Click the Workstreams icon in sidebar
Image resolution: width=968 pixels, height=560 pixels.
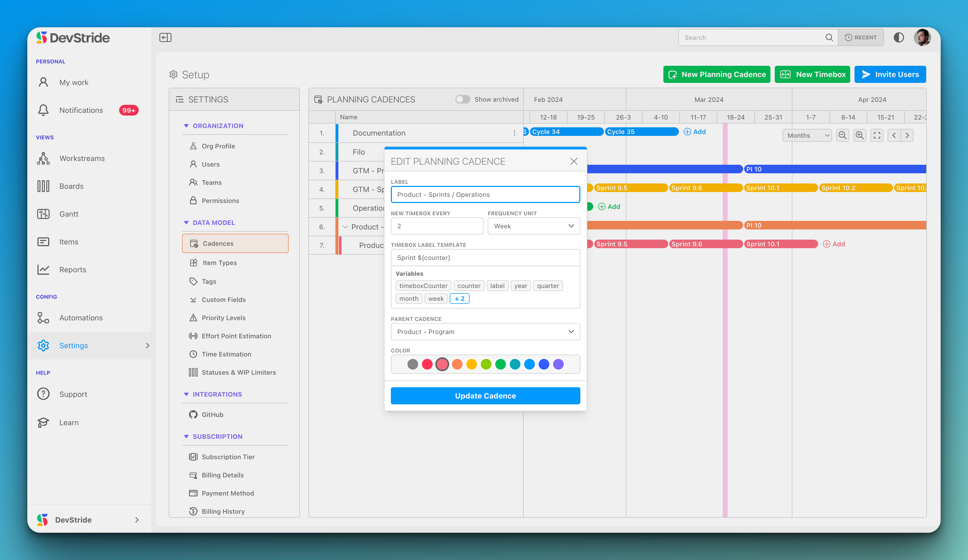pyautogui.click(x=45, y=158)
